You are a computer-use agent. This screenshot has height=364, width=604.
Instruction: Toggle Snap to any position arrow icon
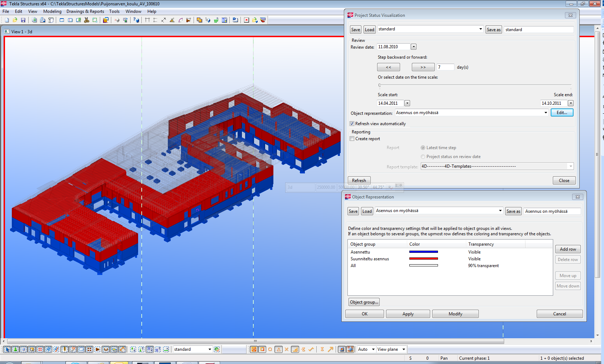tap(330, 349)
